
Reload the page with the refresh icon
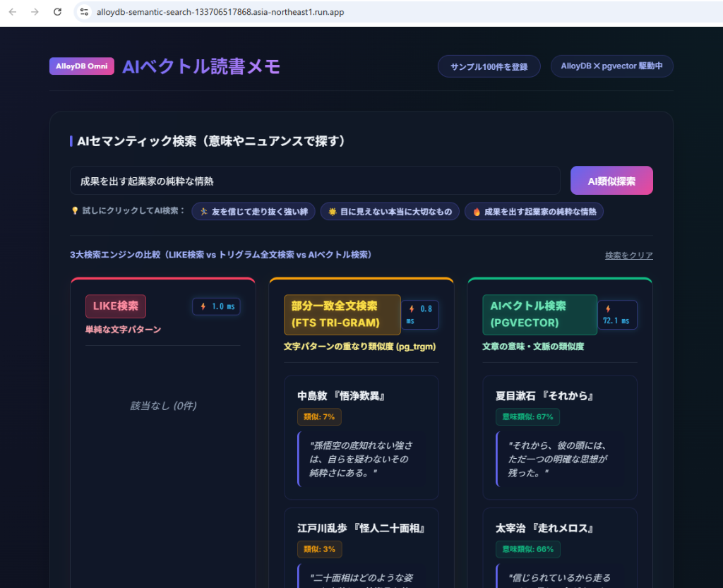[x=57, y=12]
